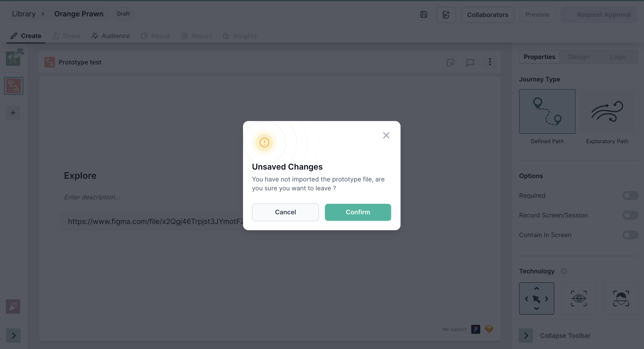
Task: Click the save disk icon
Action: (424, 15)
